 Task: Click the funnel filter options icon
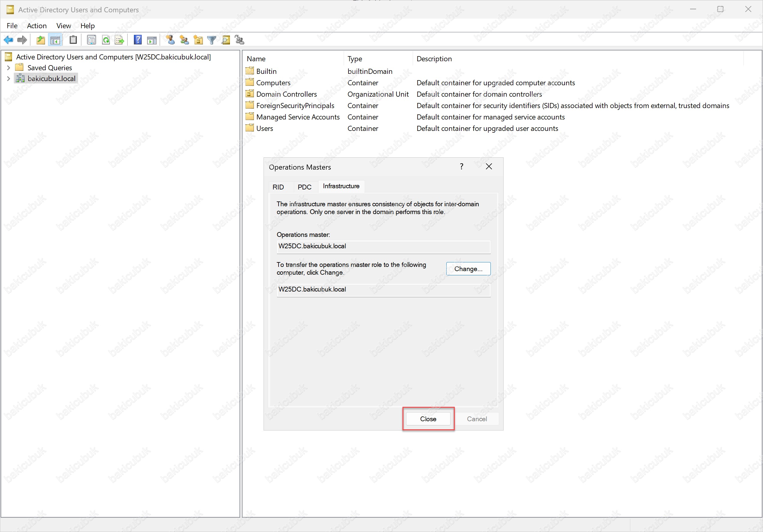(212, 40)
